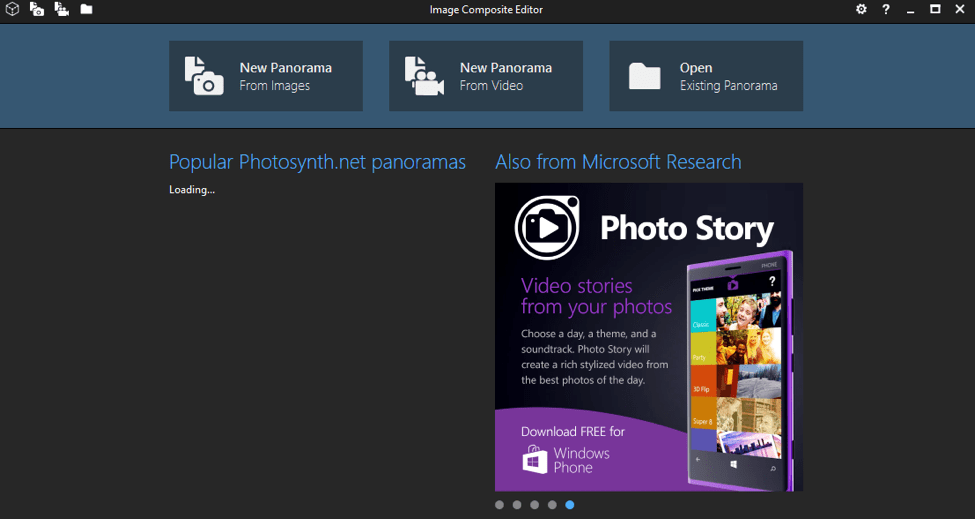975x519 pixels.
Task: Select the first carousel dot
Action: tap(499, 505)
